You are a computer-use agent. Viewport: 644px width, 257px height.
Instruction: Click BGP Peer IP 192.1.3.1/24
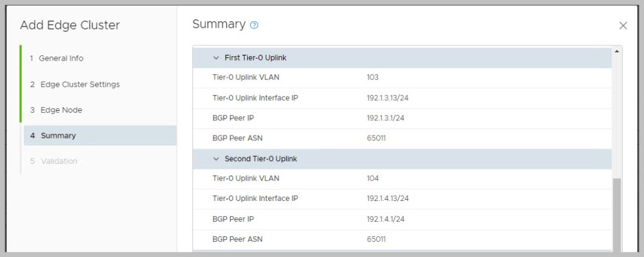tap(385, 118)
